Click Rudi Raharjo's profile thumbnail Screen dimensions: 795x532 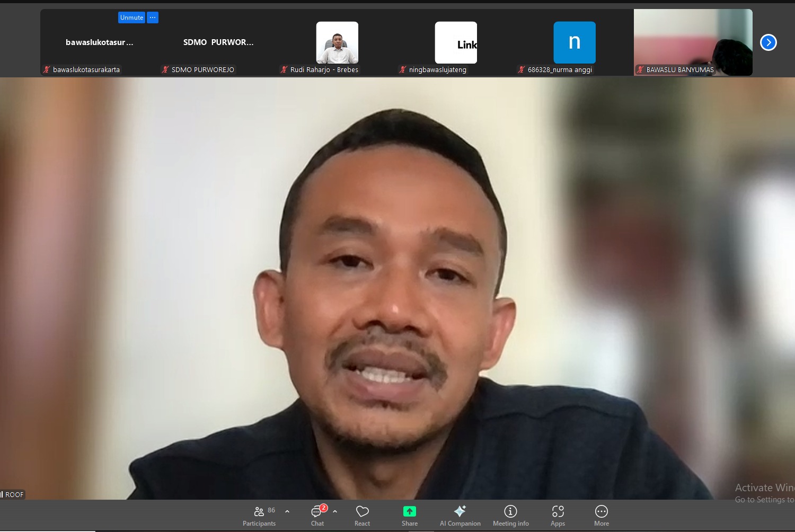pos(337,42)
